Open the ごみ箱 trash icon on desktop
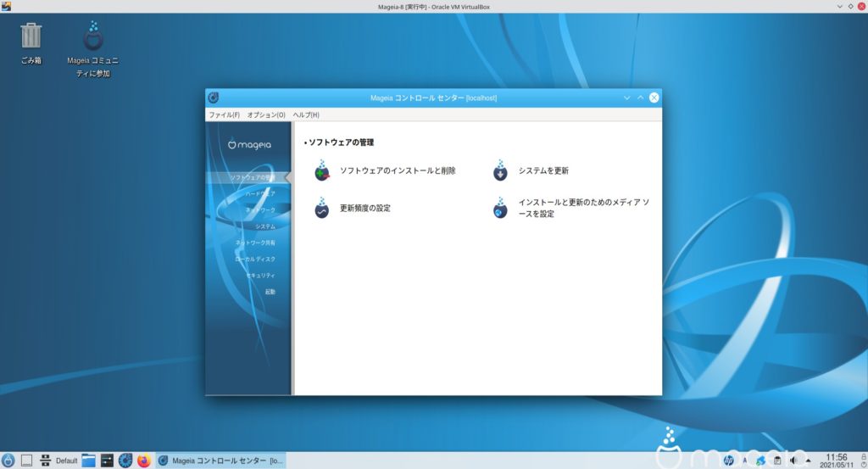868x469 pixels. point(31,37)
